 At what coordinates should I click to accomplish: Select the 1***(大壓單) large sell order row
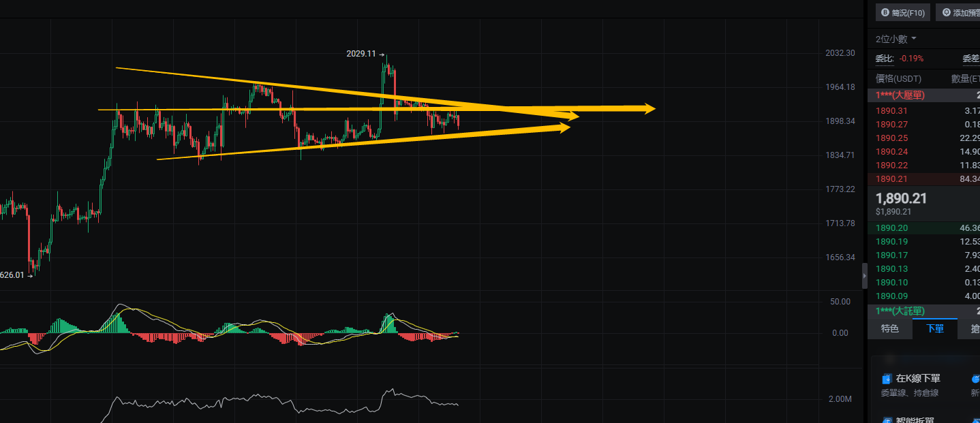tap(923, 95)
